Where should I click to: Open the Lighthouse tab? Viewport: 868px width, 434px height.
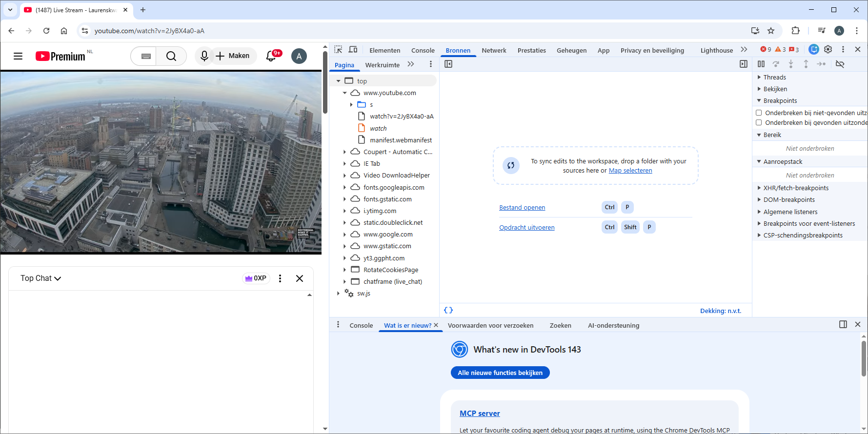click(716, 50)
